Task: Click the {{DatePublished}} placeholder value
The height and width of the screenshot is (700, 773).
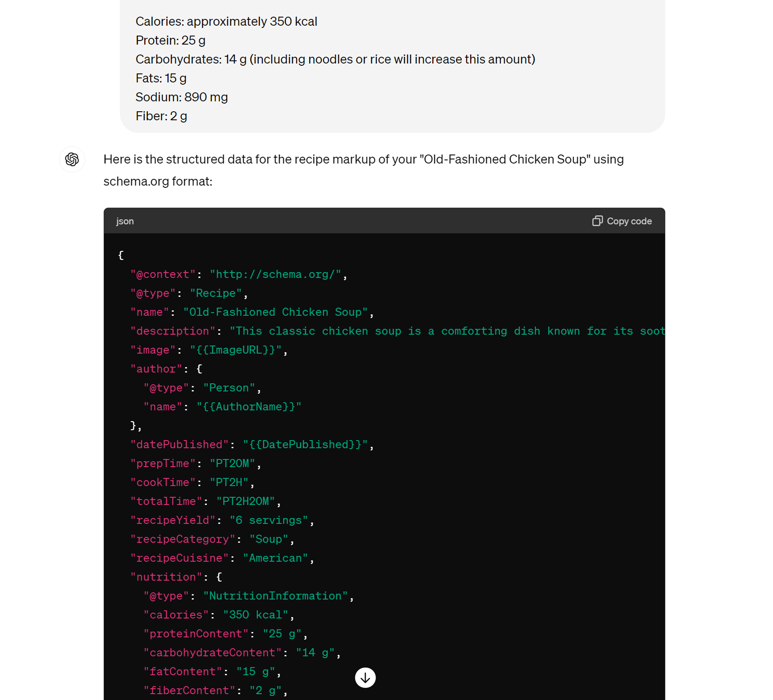Action: (305, 445)
